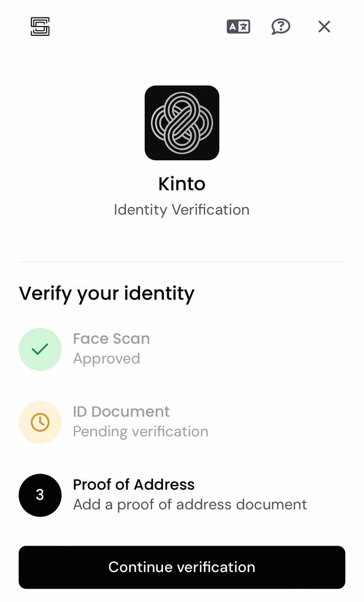Click the black step 3 circle
364x602 pixels.
[x=40, y=495]
